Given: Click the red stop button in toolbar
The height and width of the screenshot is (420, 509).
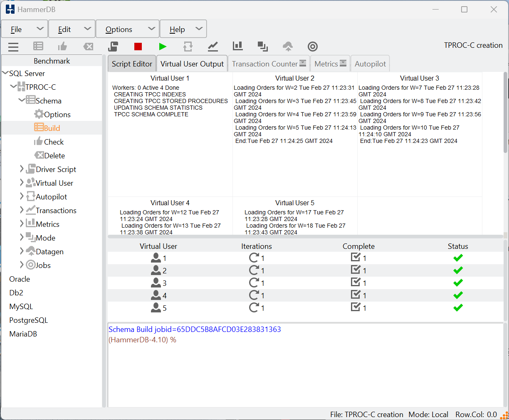Looking at the screenshot, I should (138, 47).
